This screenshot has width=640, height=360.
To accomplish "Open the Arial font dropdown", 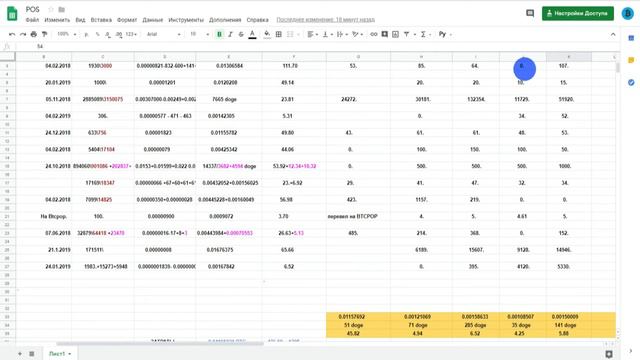I will (x=163, y=34).
